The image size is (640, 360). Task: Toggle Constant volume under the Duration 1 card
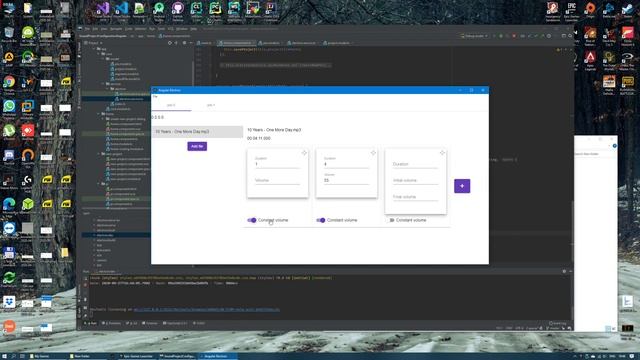tap(252, 220)
